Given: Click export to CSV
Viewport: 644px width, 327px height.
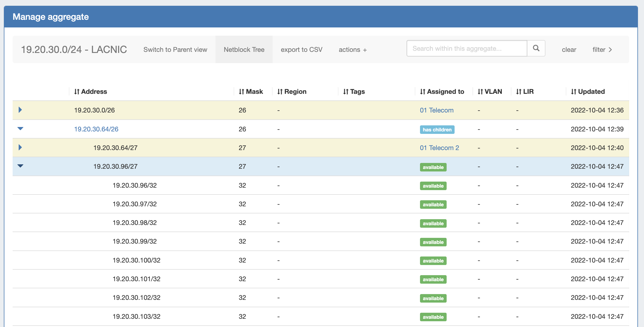Looking at the screenshot, I should click(301, 50).
